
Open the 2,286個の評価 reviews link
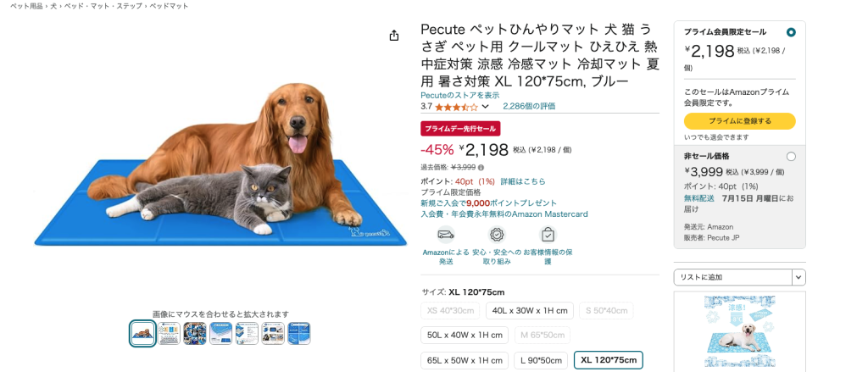point(529,107)
